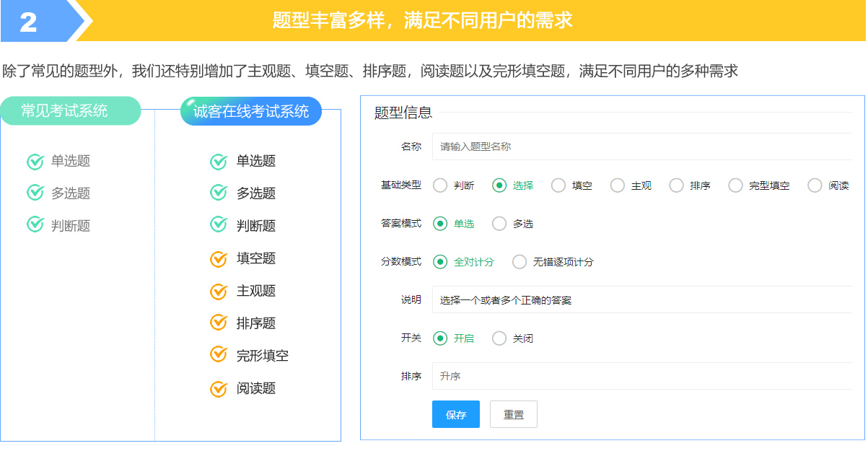Click the 重置 reset button

(x=514, y=414)
